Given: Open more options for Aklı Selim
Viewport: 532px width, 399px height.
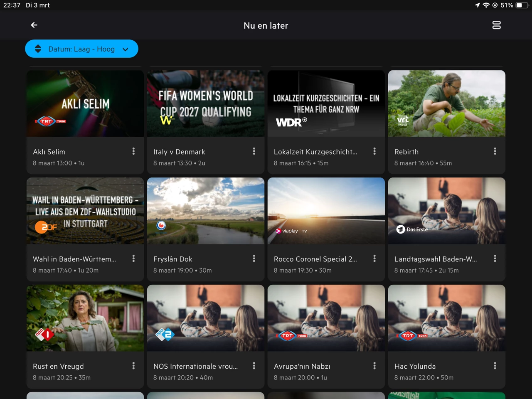Looking at the screenshot, I should point(133,151).
